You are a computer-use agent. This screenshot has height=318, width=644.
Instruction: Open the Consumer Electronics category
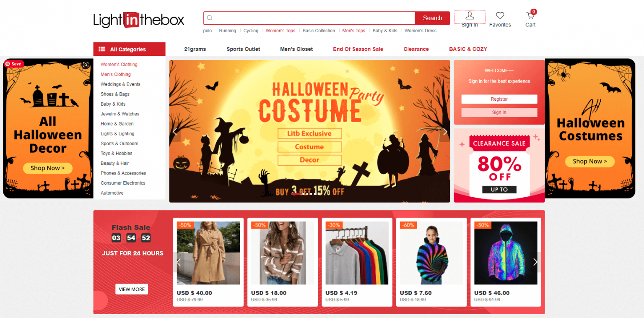click(x=123, y=183)
